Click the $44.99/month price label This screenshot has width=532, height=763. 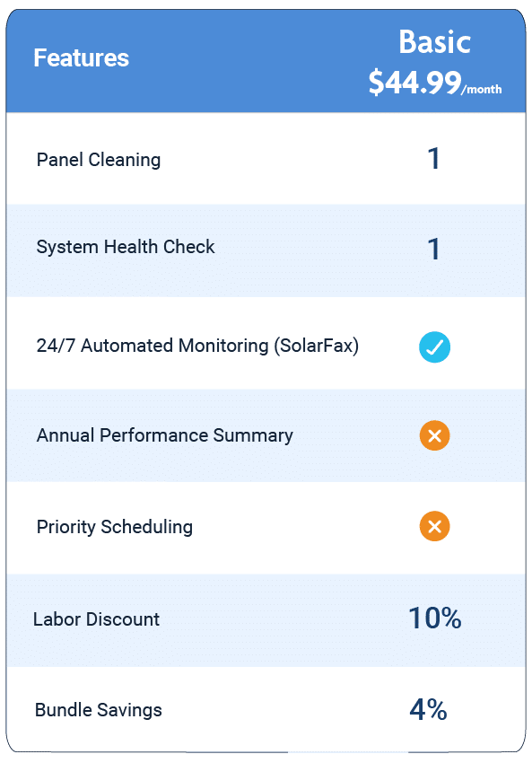[435, 83]
